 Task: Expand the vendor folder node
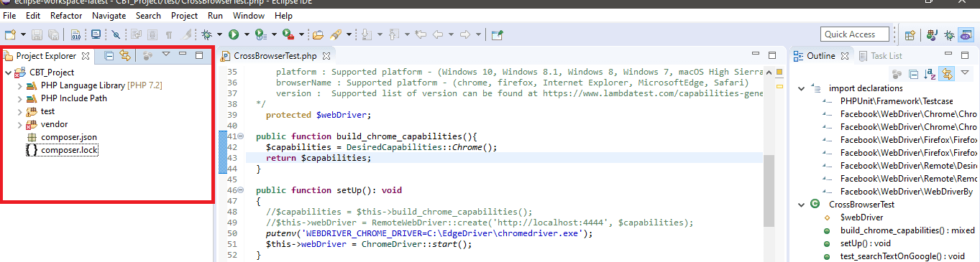coord(19,124)
